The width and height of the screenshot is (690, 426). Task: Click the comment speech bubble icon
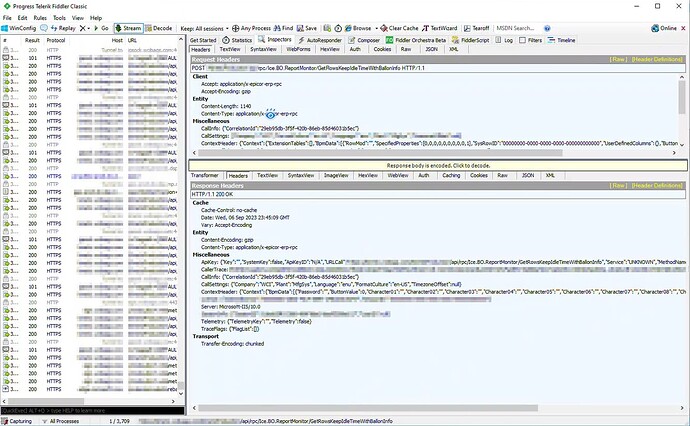(44, 28)
